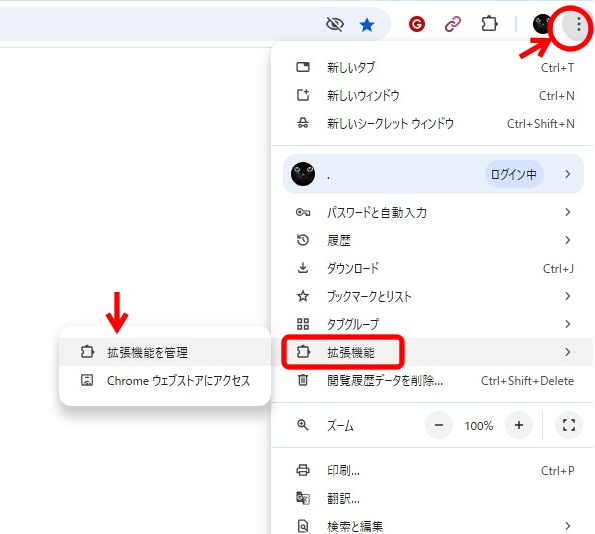
Task: Expand the 履歴 submenu
Action: pos(432,240)
